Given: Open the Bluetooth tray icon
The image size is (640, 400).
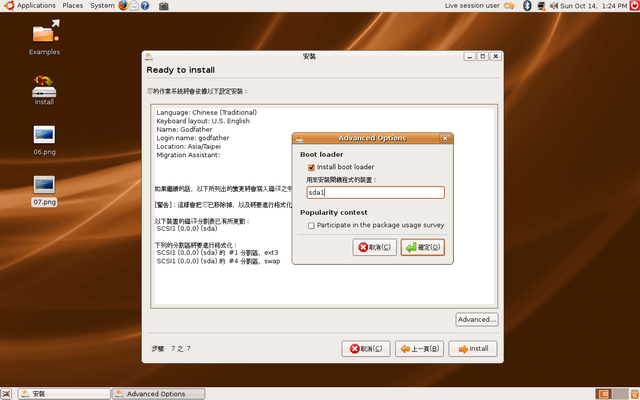Looking at the screenshot, I should coord(527,6).
